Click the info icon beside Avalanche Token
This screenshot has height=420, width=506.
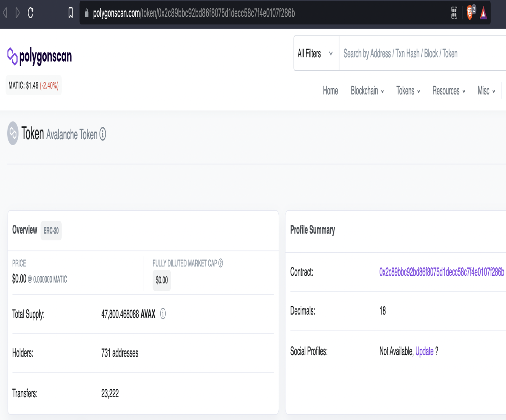pyautogui.click(x=102, y=135)
